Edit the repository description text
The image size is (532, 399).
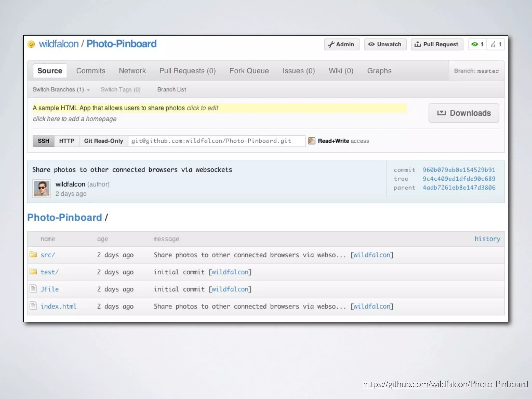220,108
